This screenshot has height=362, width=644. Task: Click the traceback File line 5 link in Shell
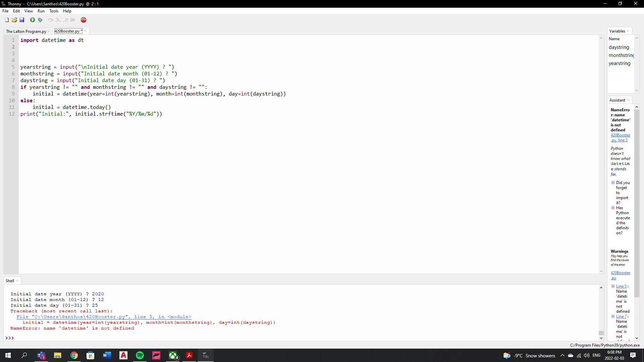(x=104, y=317)
